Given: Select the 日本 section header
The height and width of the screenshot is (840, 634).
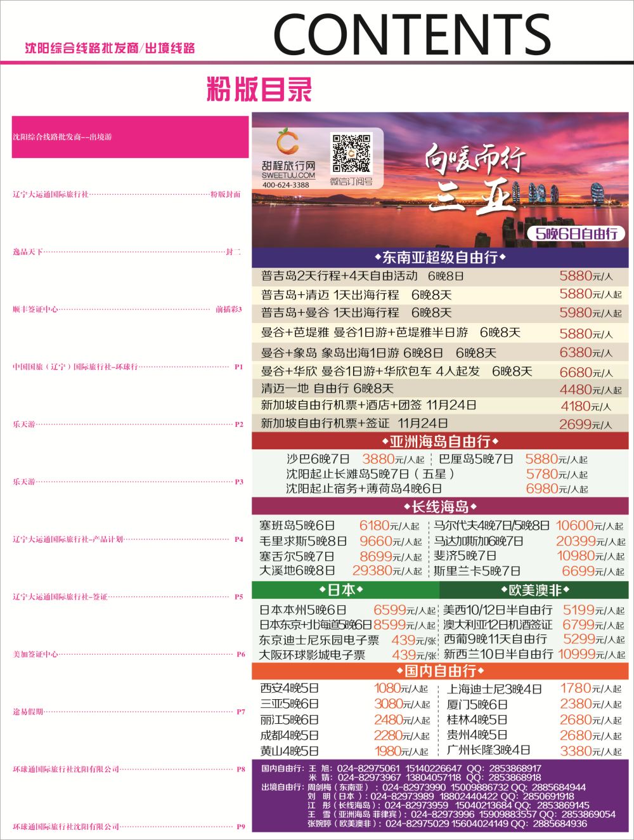Looking at the screenshot, I should 345,590.
